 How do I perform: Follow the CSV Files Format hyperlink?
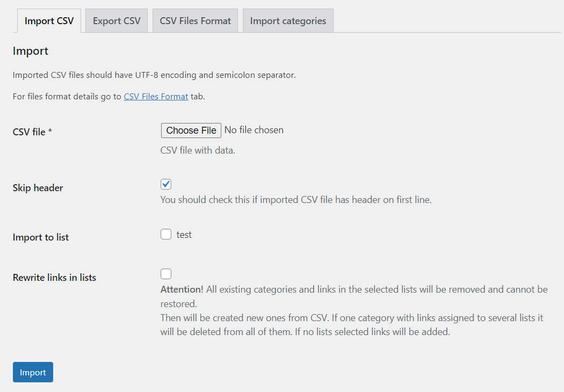click(x=156, y=97)
